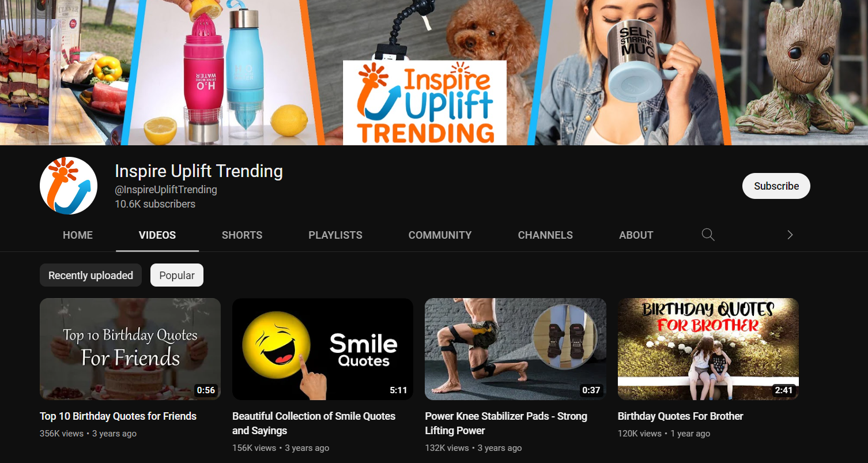Click the Subscribe button
The image size is (868, 463).
pos(776,186)
